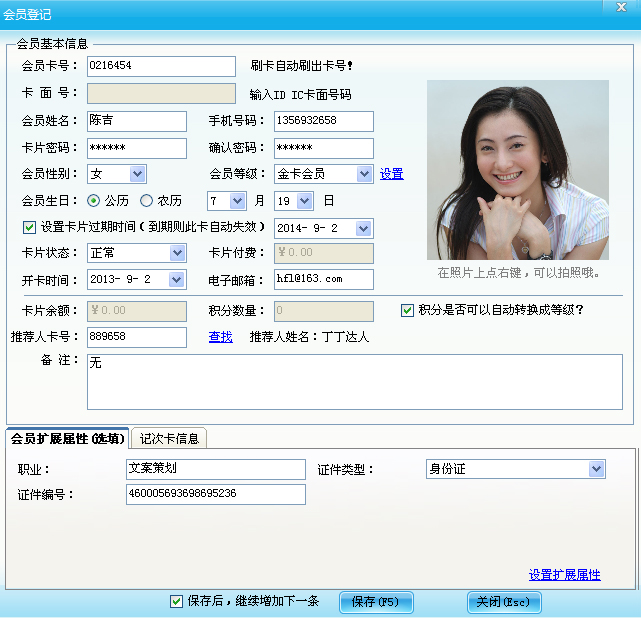Open the 证件类型 dropdown showing 身份证
This screenshot has height=618, width=641.
coord(596,469)
